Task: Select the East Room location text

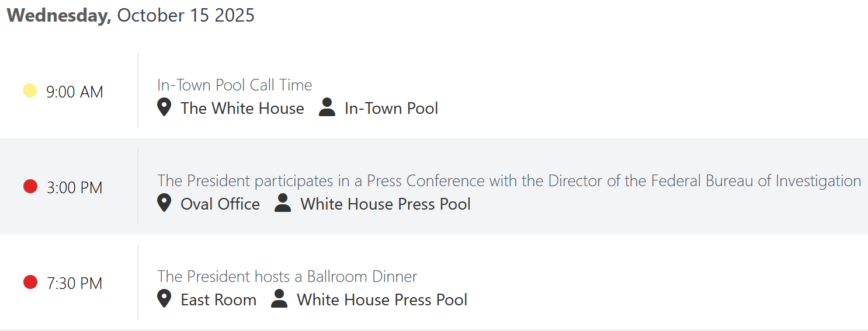Action: 218,300
